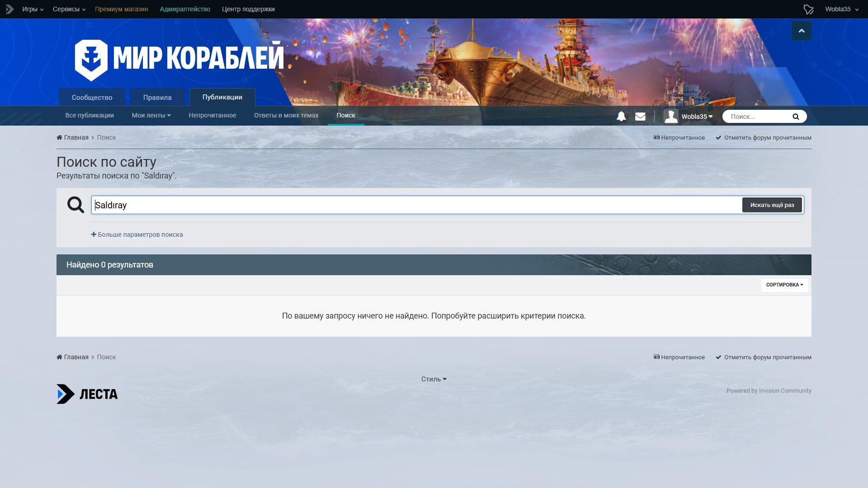Expand Больше параметров поиска
The width and height of the screenshot is (868, 488).
click(x=137, y=235)
